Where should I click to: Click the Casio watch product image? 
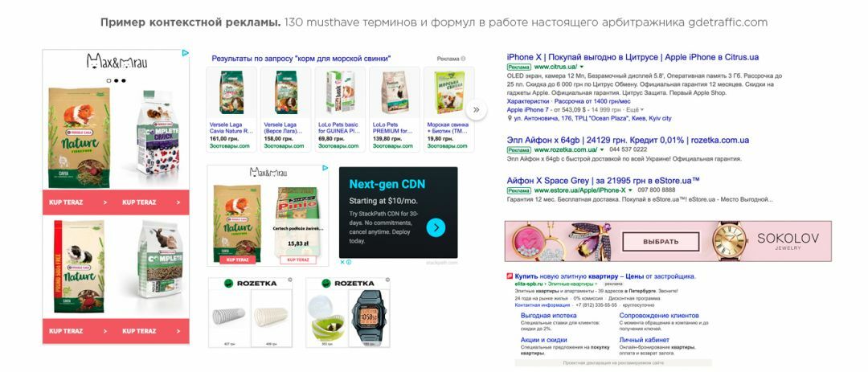pos(367,314)
